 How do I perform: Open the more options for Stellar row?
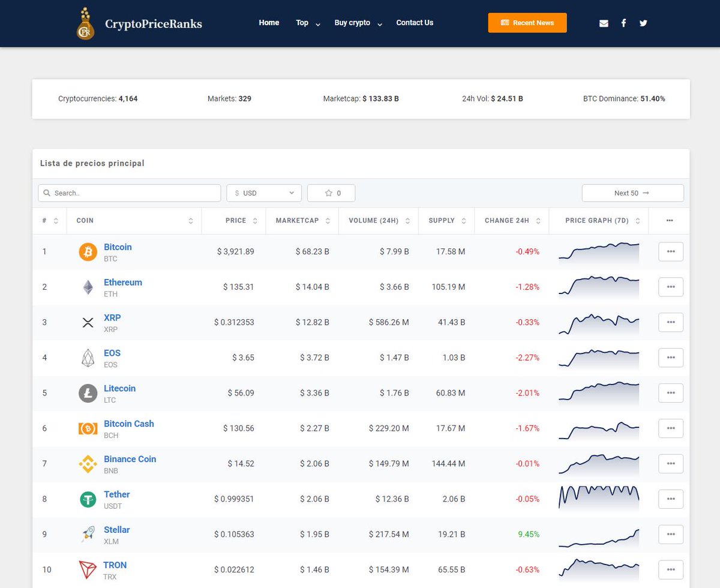[x=671, y=535]
